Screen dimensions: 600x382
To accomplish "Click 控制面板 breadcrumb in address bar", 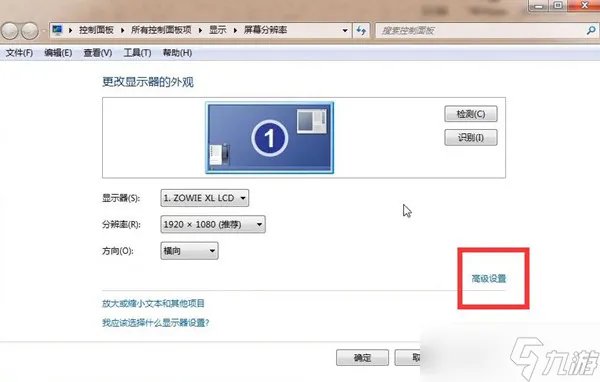I will point(96,30).
